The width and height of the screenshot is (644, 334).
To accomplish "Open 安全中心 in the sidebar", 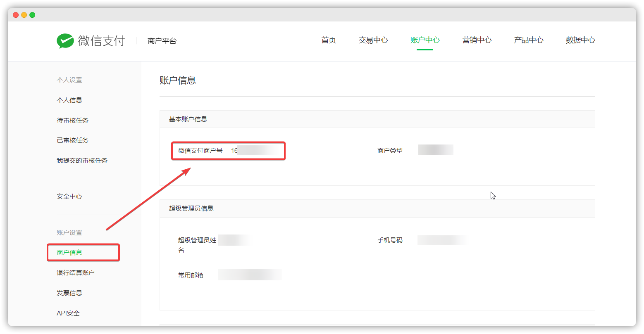I will pos(69,197).
